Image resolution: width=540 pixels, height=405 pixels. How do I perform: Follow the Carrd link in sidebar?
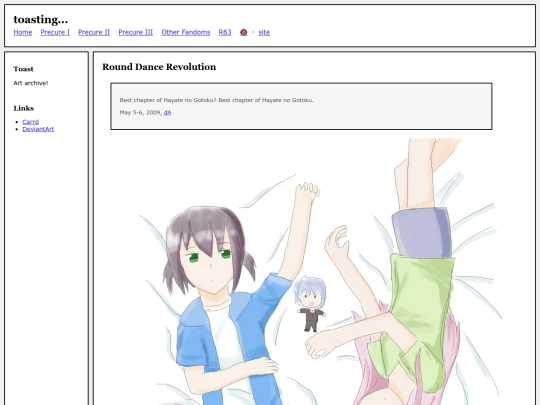coord(31,122)
